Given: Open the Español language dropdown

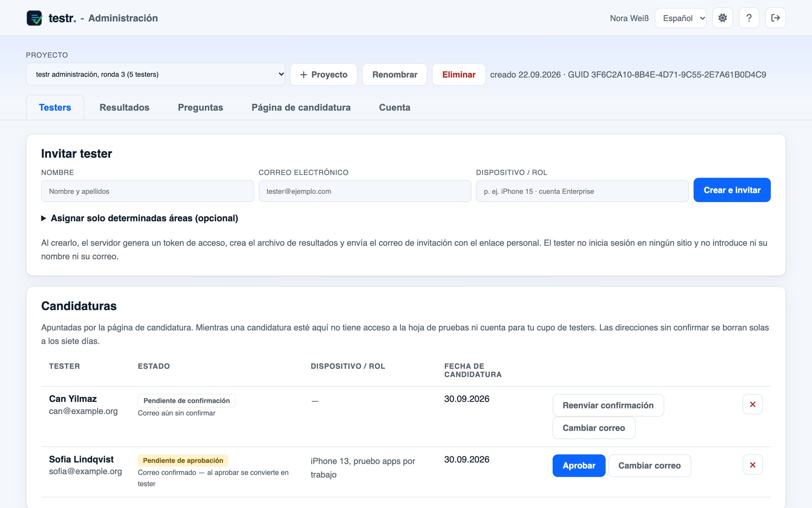Looking at the screenshot, I should [x=680, y=18].
